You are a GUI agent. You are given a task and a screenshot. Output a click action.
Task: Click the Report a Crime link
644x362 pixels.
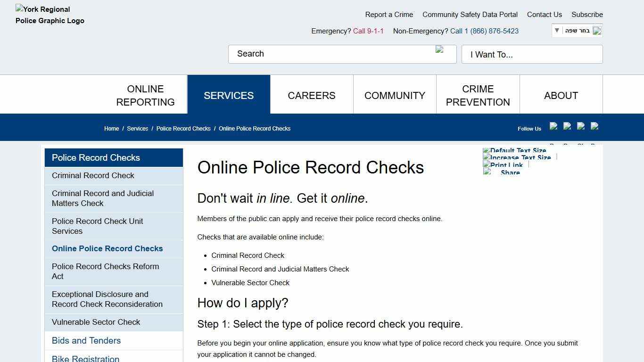pyautogui.click(x=389, y=15)
